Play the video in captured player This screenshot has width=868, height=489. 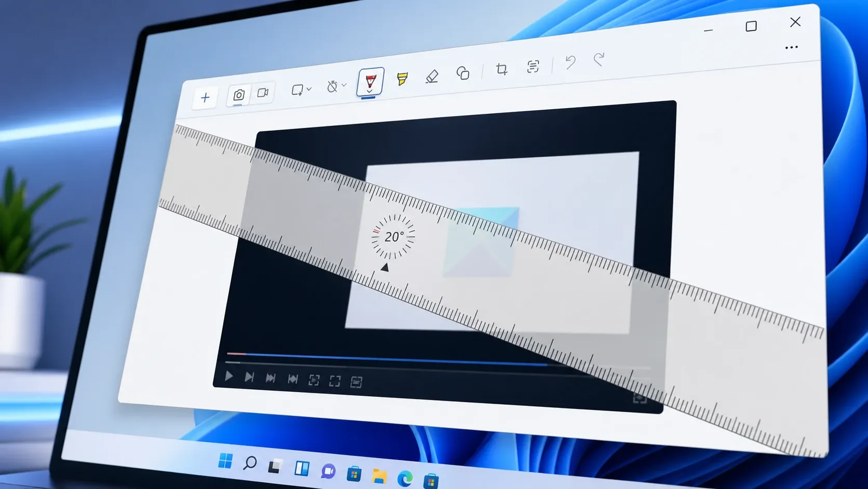click(x=229, y=376)
